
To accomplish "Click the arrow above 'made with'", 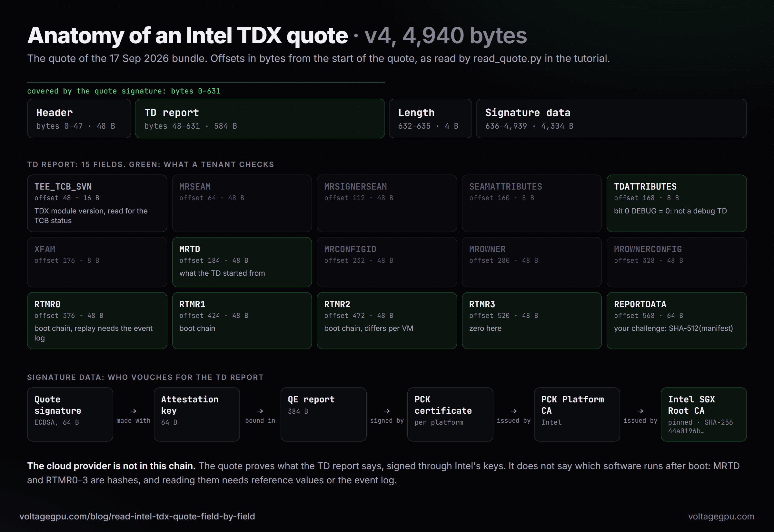I will click(x=133, y=411).
